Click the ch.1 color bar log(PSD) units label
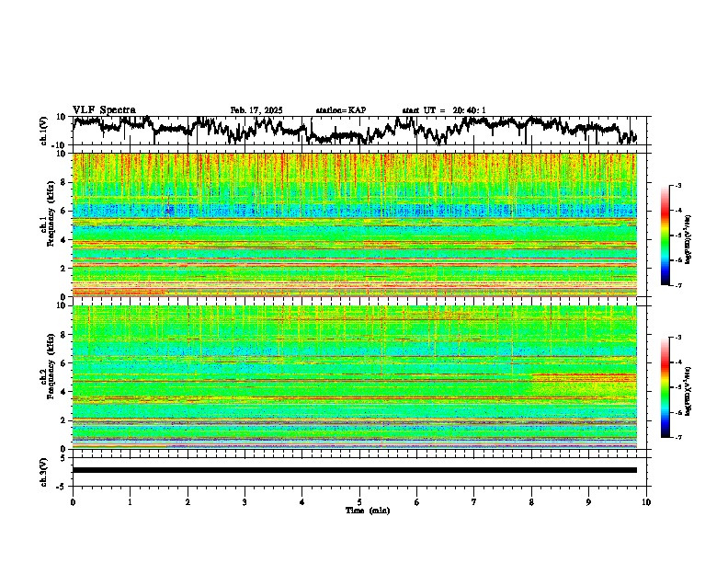The image size is (728, 563). (688, 240)
